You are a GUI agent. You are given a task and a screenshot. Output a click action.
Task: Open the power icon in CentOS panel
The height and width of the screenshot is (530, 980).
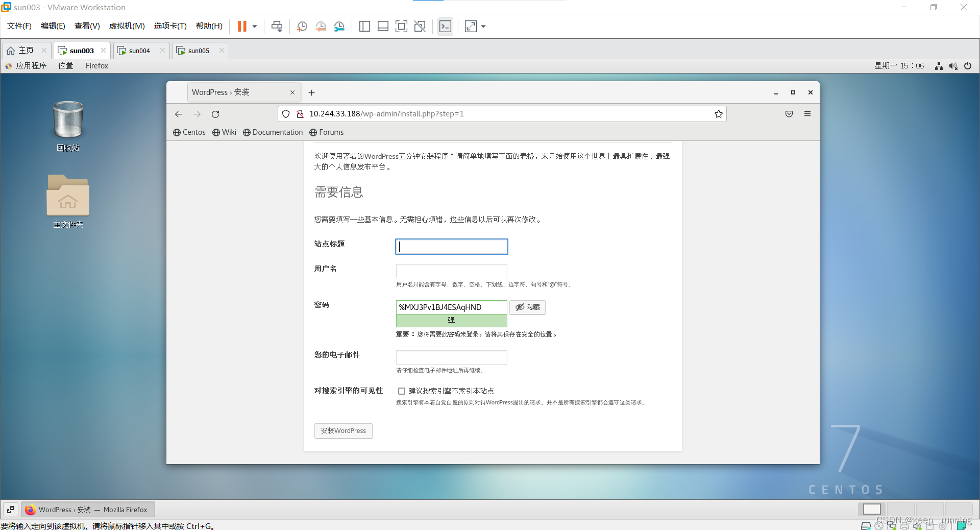[968, 66]
